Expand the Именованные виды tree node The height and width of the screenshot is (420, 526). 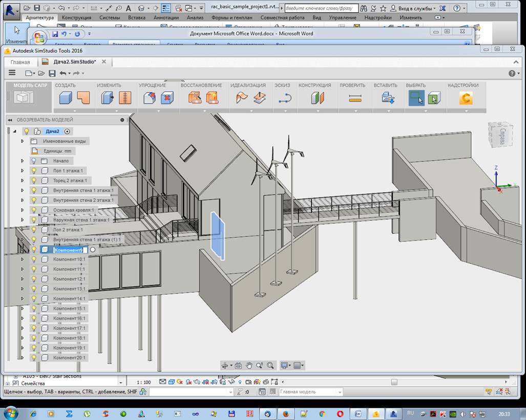[22, 141]
